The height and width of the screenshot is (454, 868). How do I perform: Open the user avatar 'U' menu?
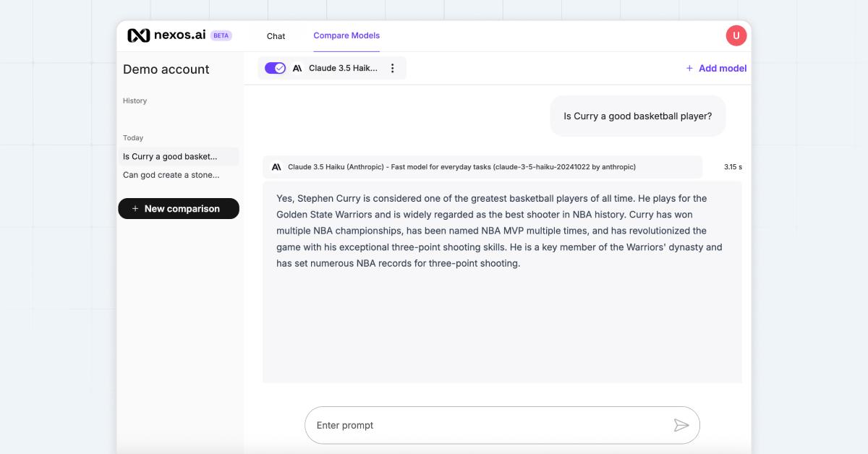pyautogui.click(x=736, y=35)
